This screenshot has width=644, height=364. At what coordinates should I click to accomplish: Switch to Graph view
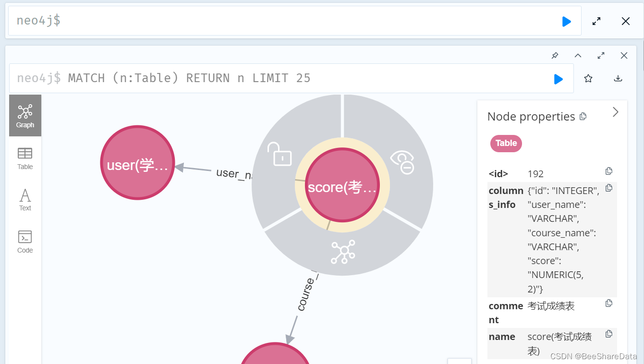[x=25, y=116]
